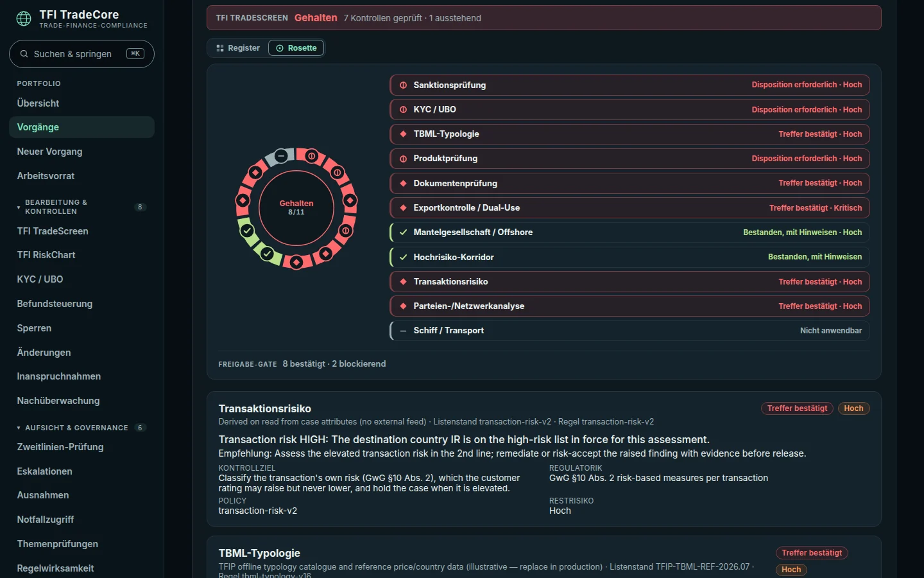The height and width of the screenshot is (578, 924).
Task: Open the Produktprüfung check row
Action: coord(629,159)
